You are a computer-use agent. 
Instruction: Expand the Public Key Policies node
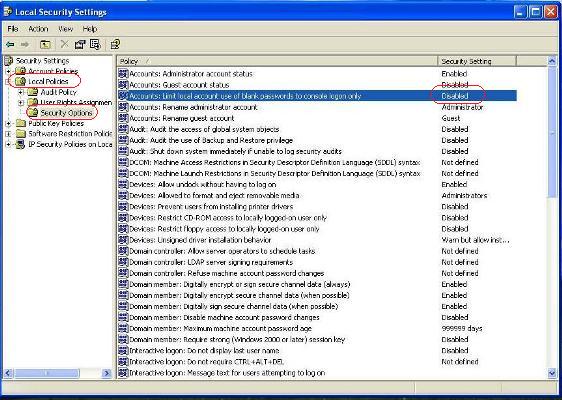pyautogui.click(x=8, y=124)
